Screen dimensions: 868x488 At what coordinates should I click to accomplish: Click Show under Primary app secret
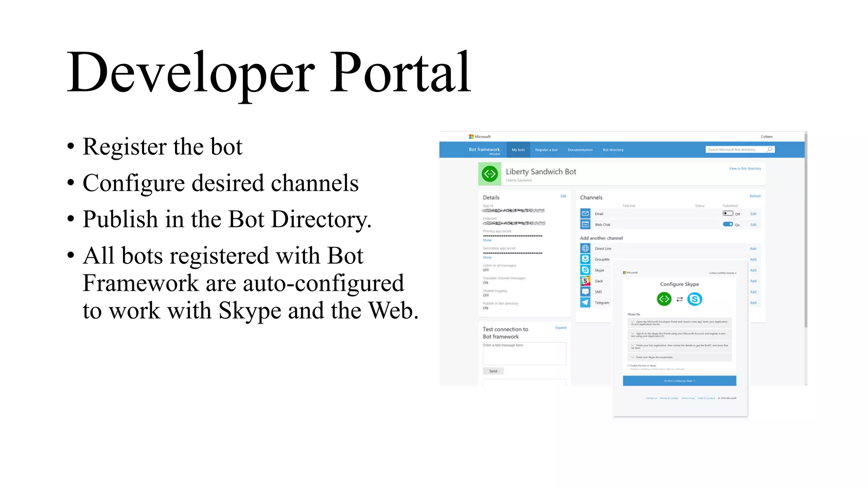coord(487,240)
